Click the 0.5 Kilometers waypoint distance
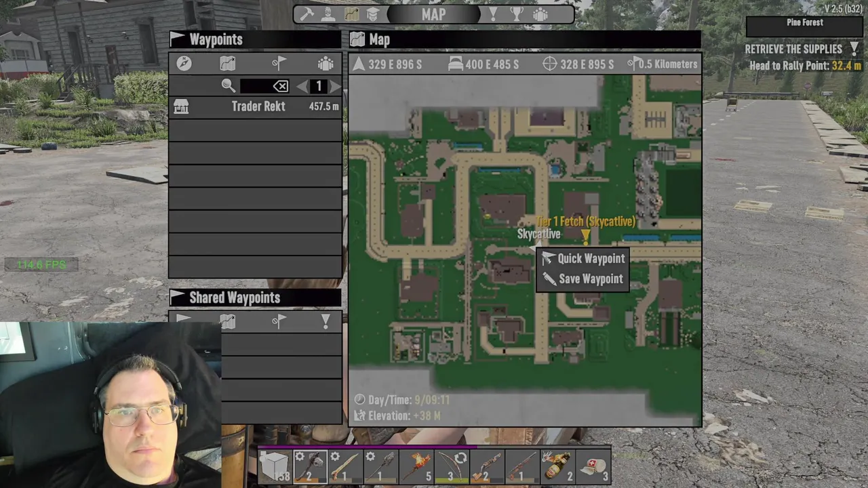 click(x=663, y=64)
